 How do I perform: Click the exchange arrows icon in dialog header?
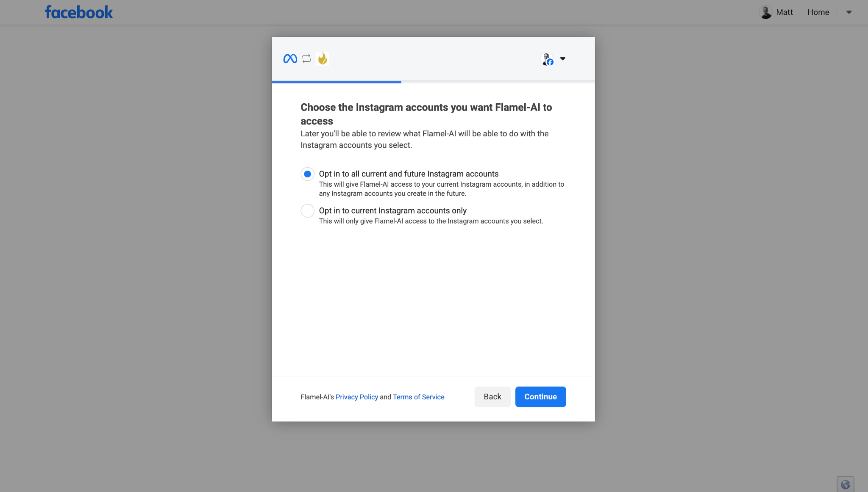[306, 58]
